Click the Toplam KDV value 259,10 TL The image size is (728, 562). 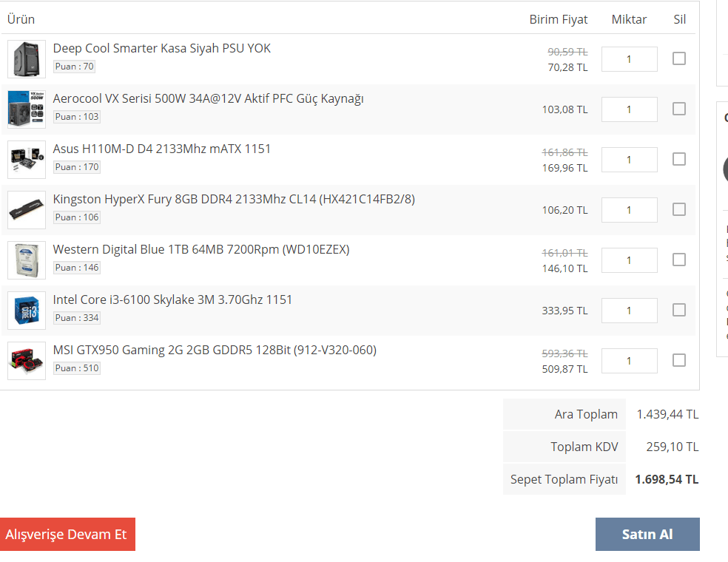[673, 447]
